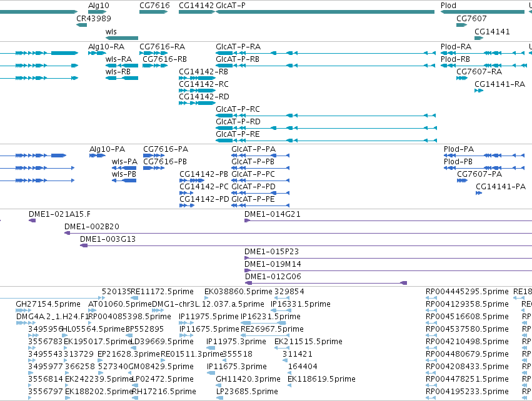This screenshot has width=532, height=401.
Task: Select EST RE11172.5prime label
Action: (162, 292)
